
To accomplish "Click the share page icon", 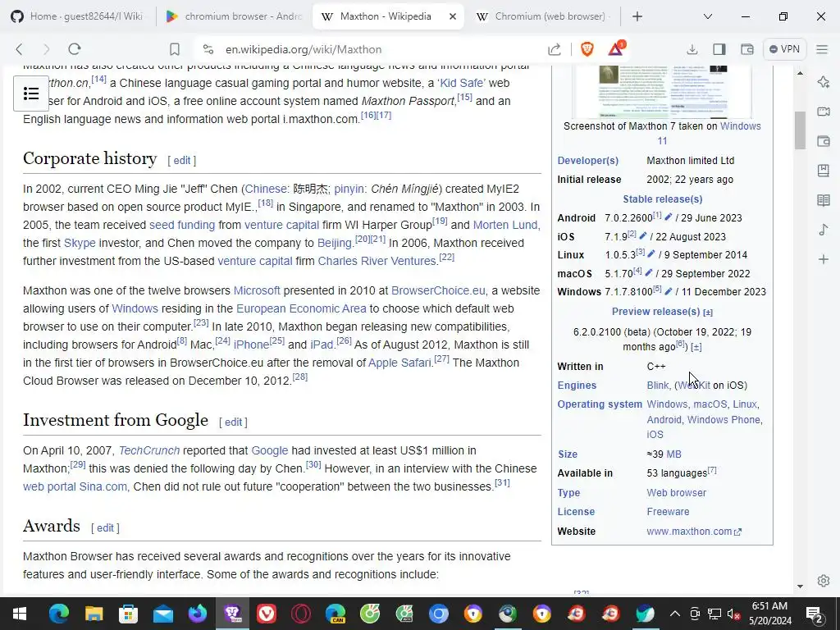I will [x=555, y=49].
